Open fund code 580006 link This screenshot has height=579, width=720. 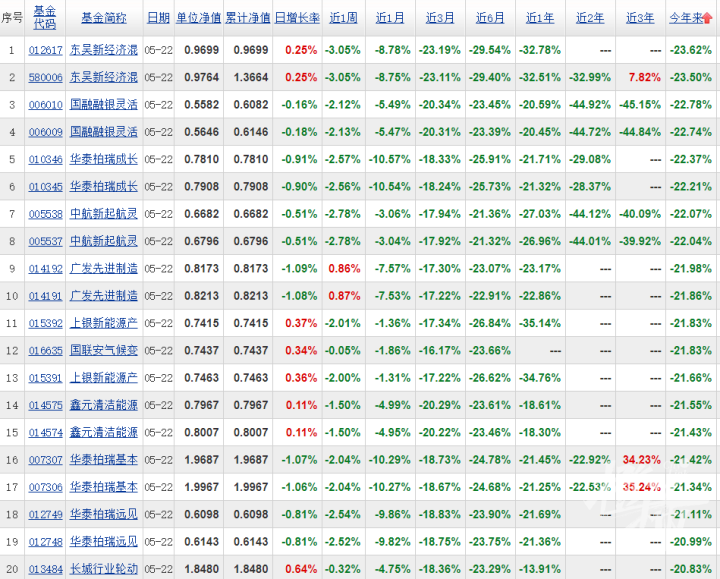pos(45,77)
